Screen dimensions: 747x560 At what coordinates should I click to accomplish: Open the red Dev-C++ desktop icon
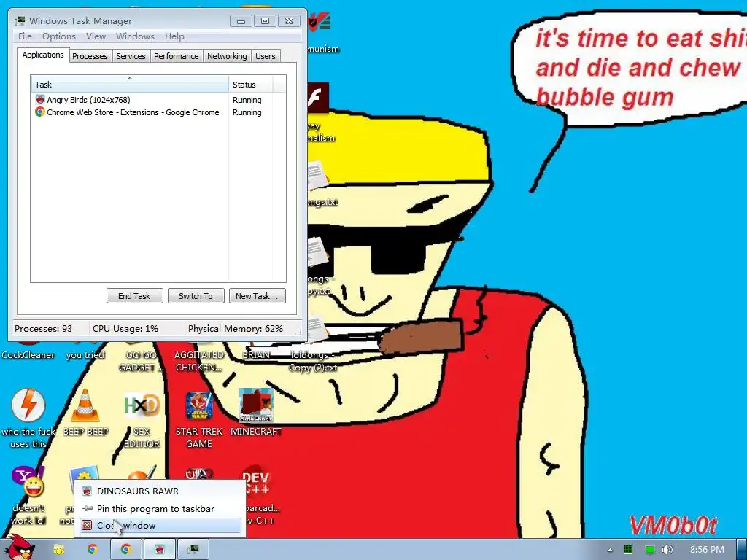point(258,482)
